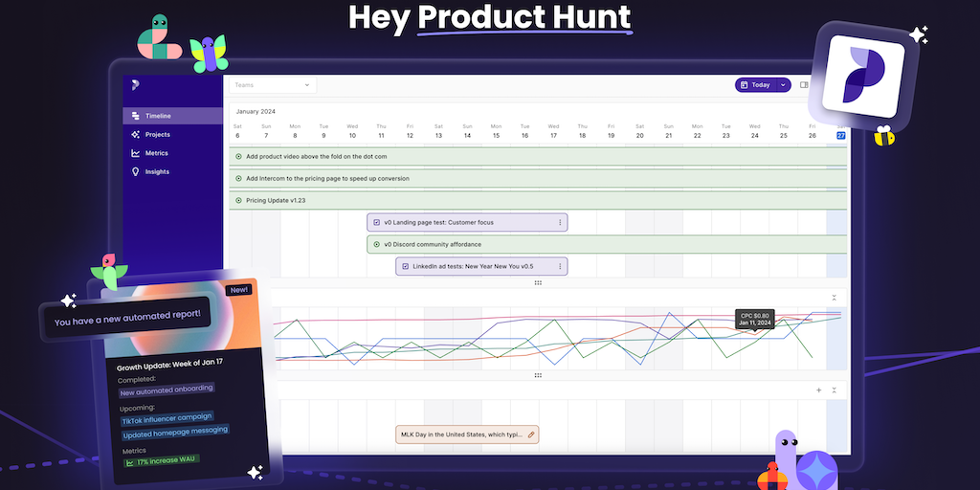
Task: Open v0 Discord community affordance bar
Action: 607,244
